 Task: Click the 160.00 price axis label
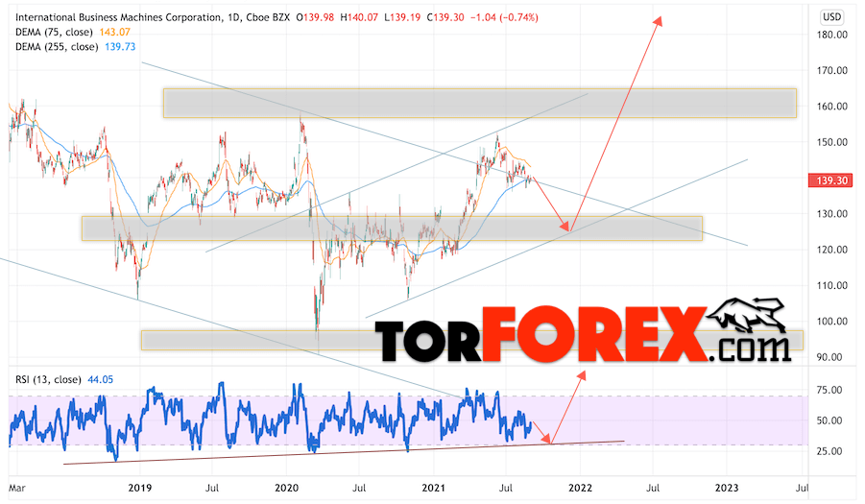tap(832, 107)
